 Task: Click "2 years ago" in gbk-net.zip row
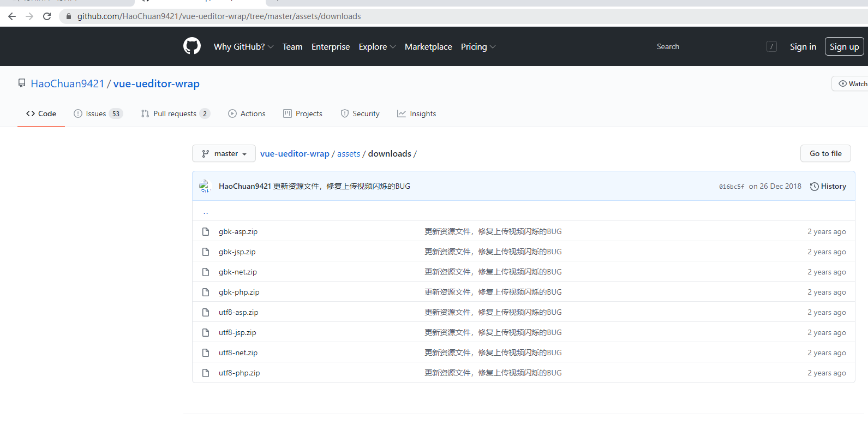827,272
